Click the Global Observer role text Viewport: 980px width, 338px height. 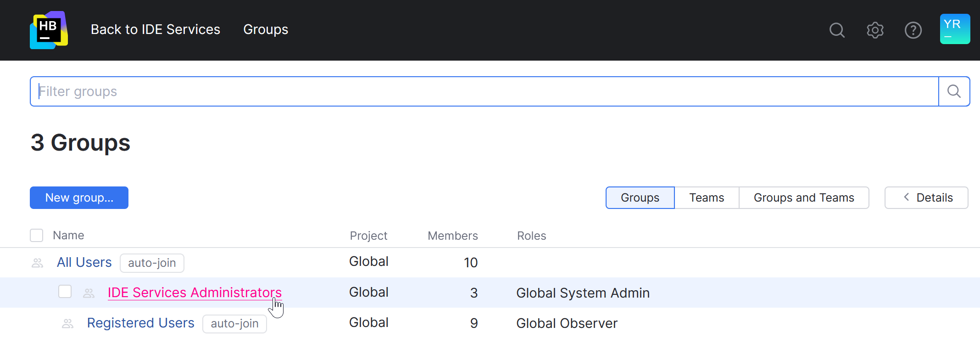(x=567, y=323)
